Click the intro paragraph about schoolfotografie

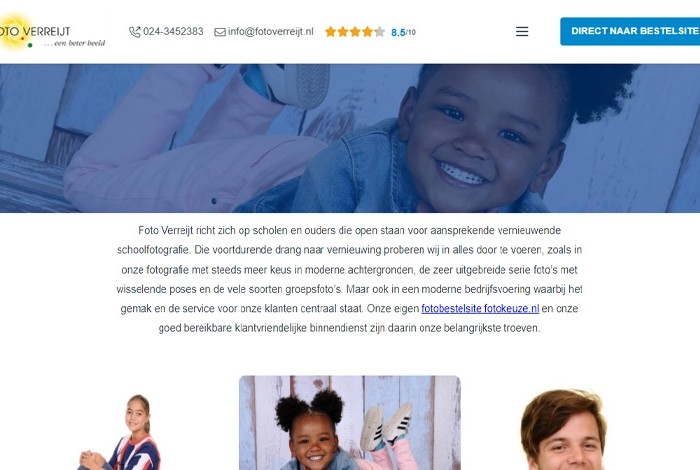pyautogui.click(x=350, y=279)
